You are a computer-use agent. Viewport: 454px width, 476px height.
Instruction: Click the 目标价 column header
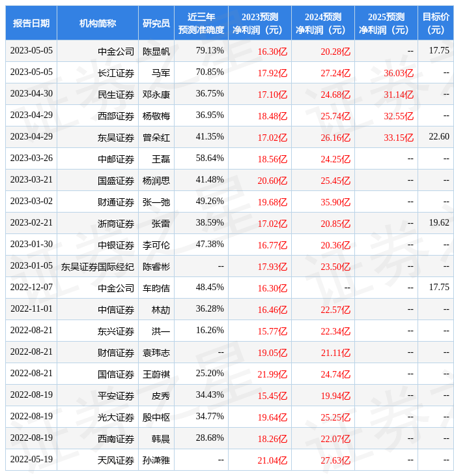point(436,23)
